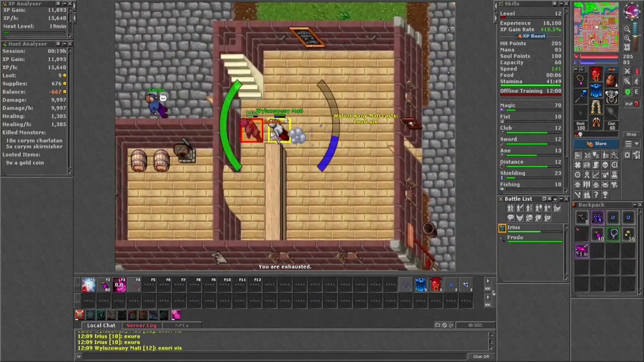The width and height of the screenshot is (644, 362).
Task: Click the blue armor equipment slot
Action: tap(597, 91)
